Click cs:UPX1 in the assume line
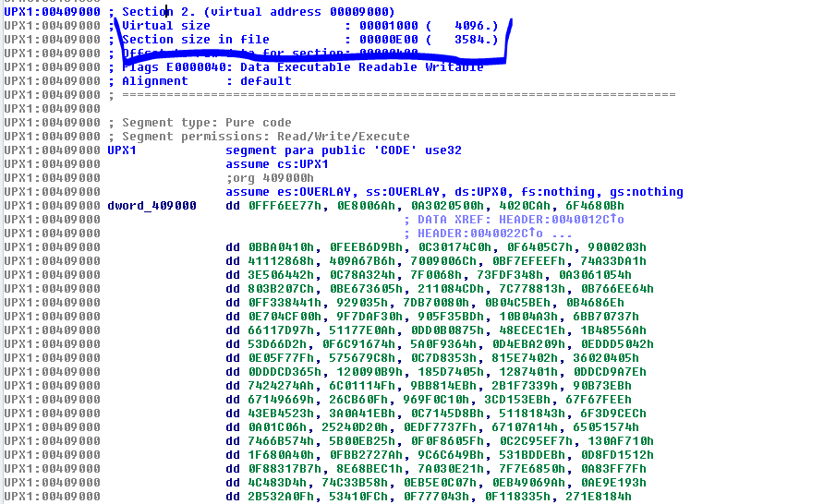 pos(296,164)
